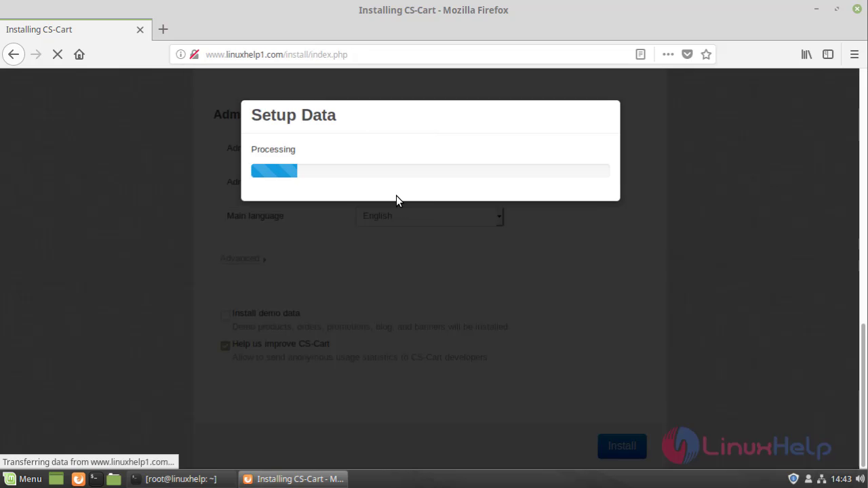Open the file manager from taskbar
This screenshot has width=868, height=488.
pos(114,479)
